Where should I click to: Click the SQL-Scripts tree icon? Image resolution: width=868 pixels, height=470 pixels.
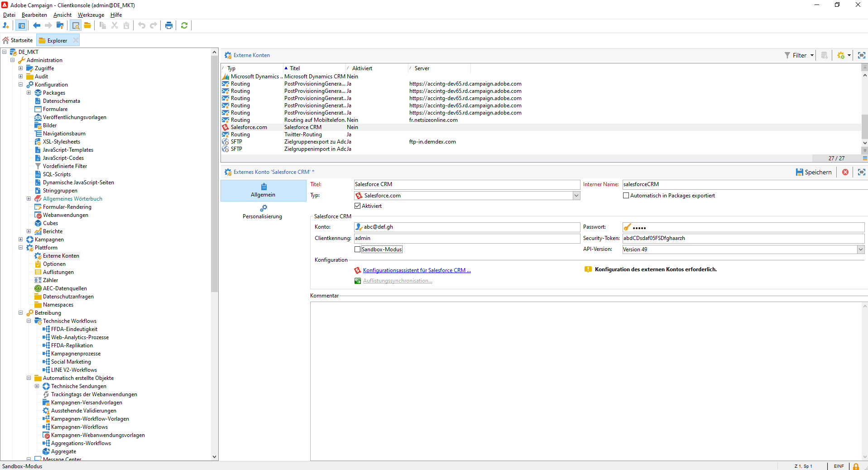pos(38,174)
